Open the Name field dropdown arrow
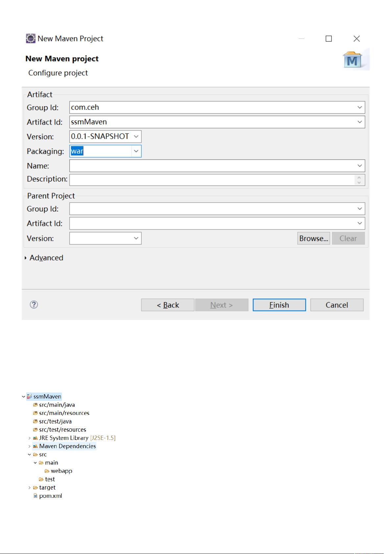This screenshot has height=554, width=392. pyautogui.click(x=359, y=166)
